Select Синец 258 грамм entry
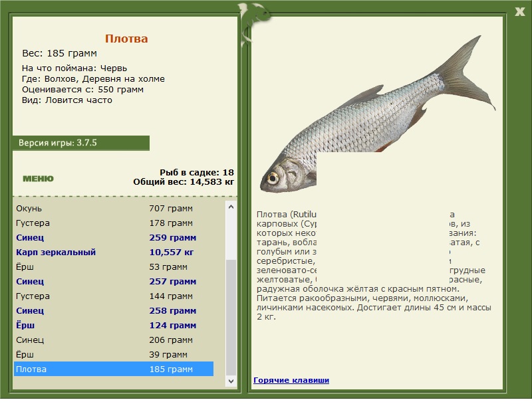The image size is (532, 408). [114, 310]
